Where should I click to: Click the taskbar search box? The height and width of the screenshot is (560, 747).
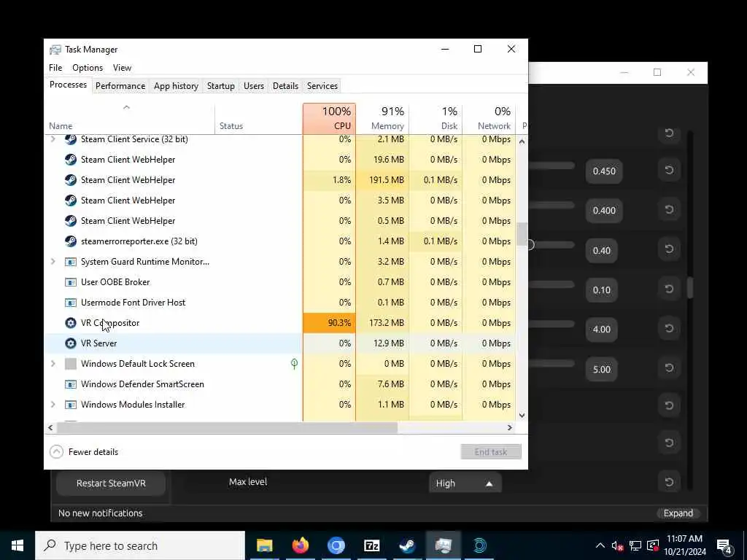tap(140, 545)
